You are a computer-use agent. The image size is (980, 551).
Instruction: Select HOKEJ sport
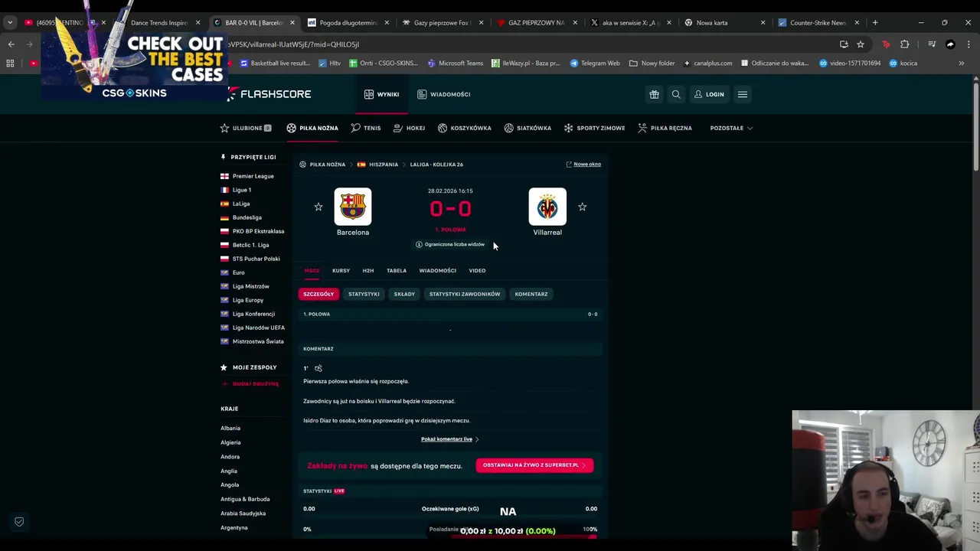pyautogui.click(x=409, y=128)
